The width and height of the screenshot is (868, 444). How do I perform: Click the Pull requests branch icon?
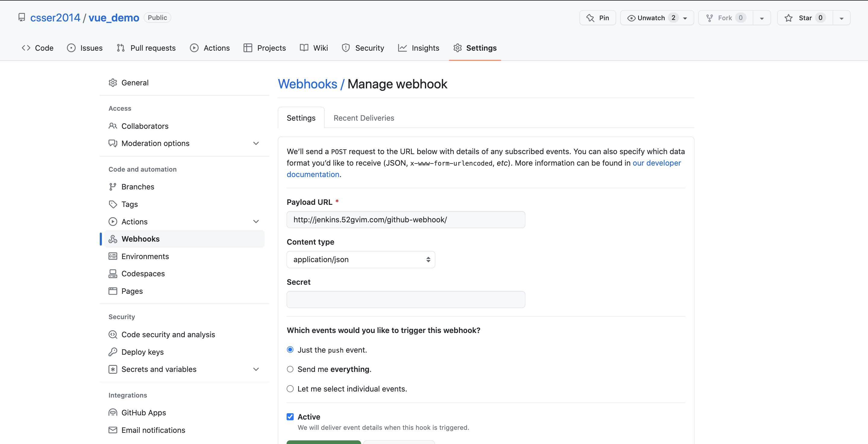[x=121, y=48]
